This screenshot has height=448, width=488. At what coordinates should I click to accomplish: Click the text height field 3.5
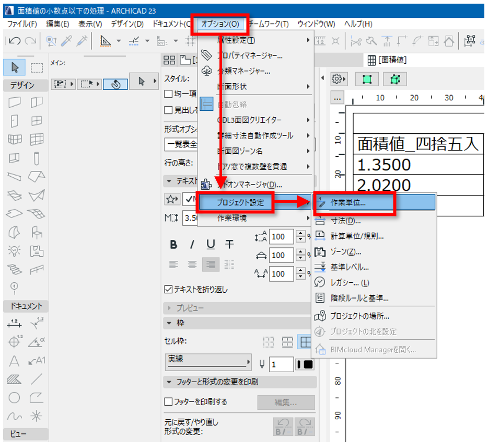point(191,218)
